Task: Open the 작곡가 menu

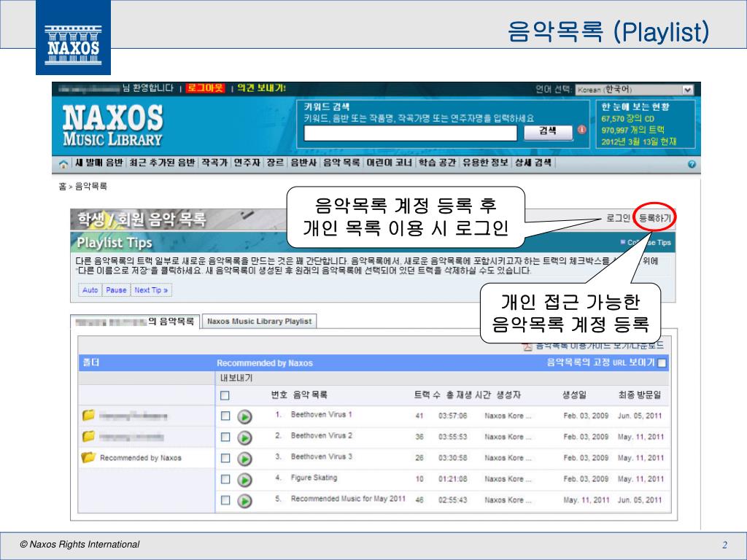Action: click(x=214, y=163)
